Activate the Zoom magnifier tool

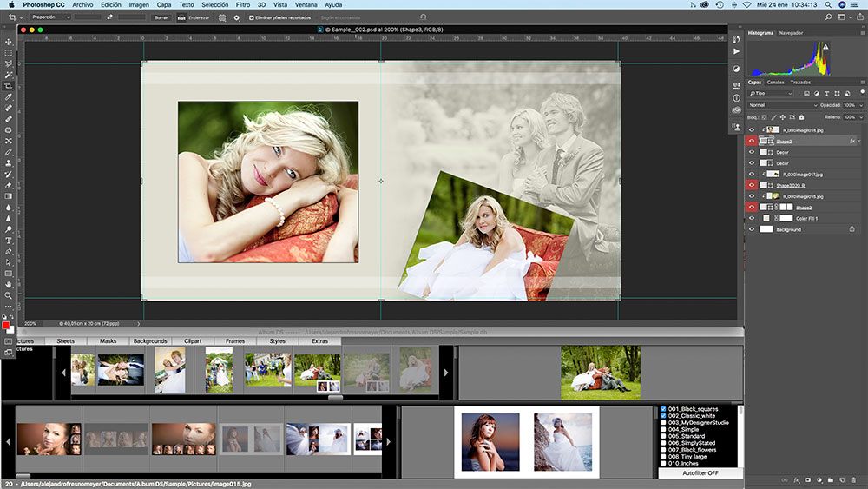(x=9, y=295)
